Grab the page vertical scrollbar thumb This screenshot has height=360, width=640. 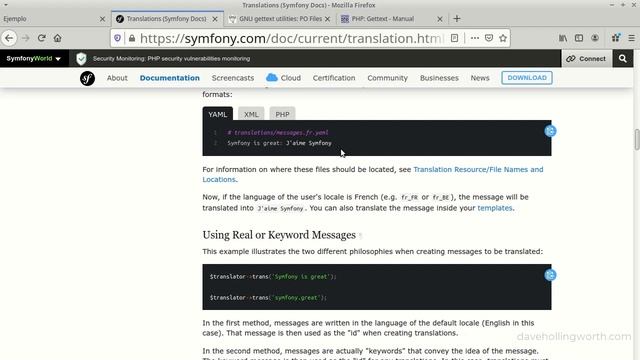coord(636,140)
